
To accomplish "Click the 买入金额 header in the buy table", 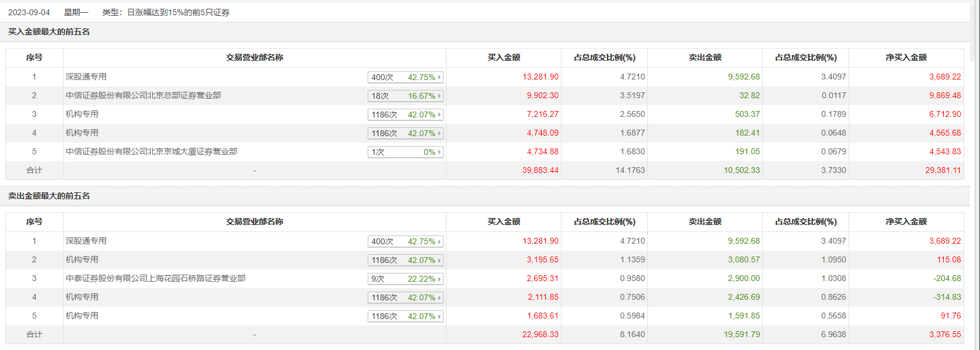I will click(504, 57).
